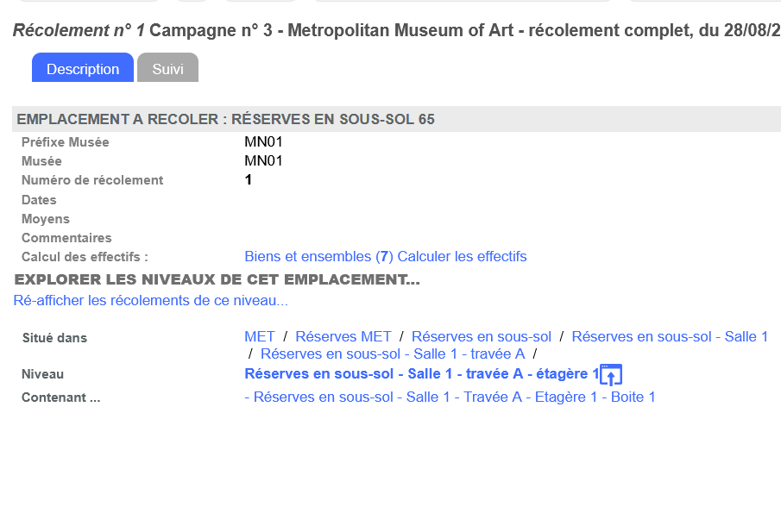The height and width of the screenshot is (532, 781).
Task: Click the Numéro de récolement value
Action: point(249,180)
